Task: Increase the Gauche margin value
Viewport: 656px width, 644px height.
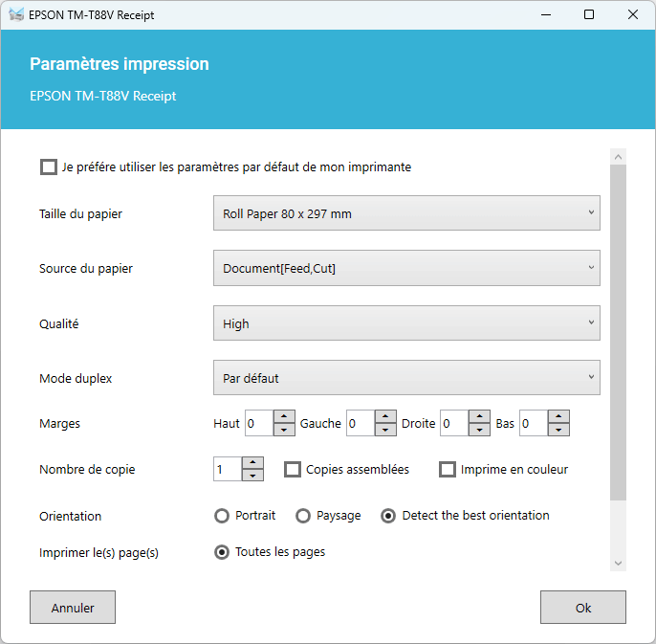Action: coord(385,416)
